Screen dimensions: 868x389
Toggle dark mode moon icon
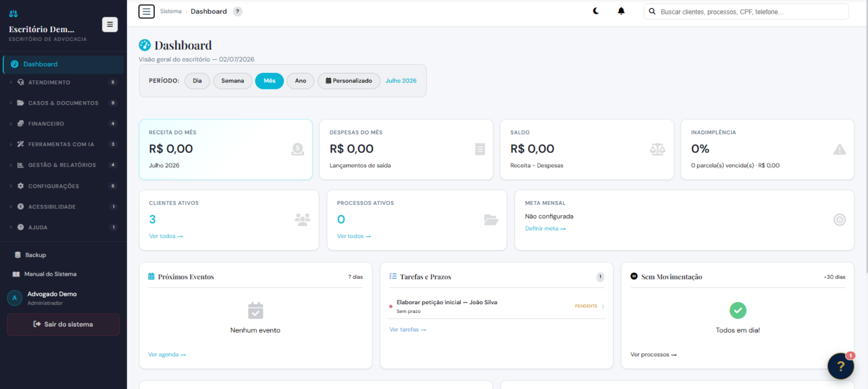pyautogui.click(x=596, y=11)
